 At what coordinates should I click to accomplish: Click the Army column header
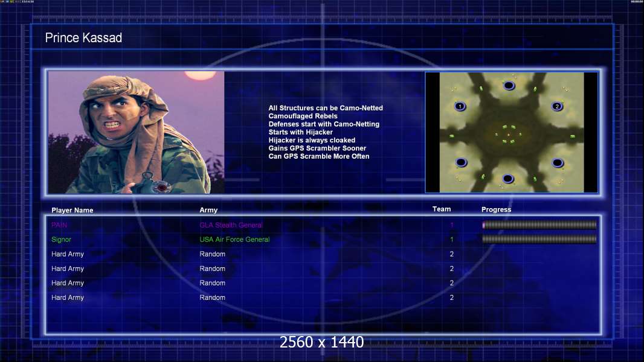(208, 210)
